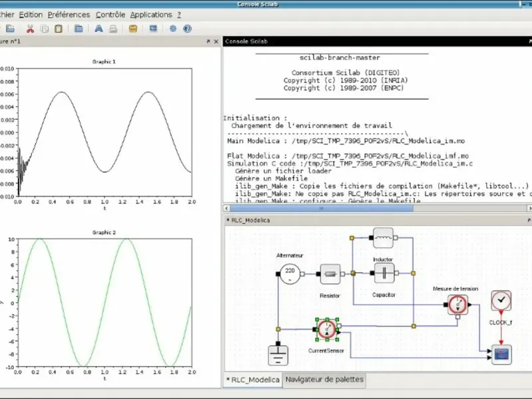This screenshot has height=399, width=532.
Task: Click the Capacitor block in the circuit
Action: point(384,273)
